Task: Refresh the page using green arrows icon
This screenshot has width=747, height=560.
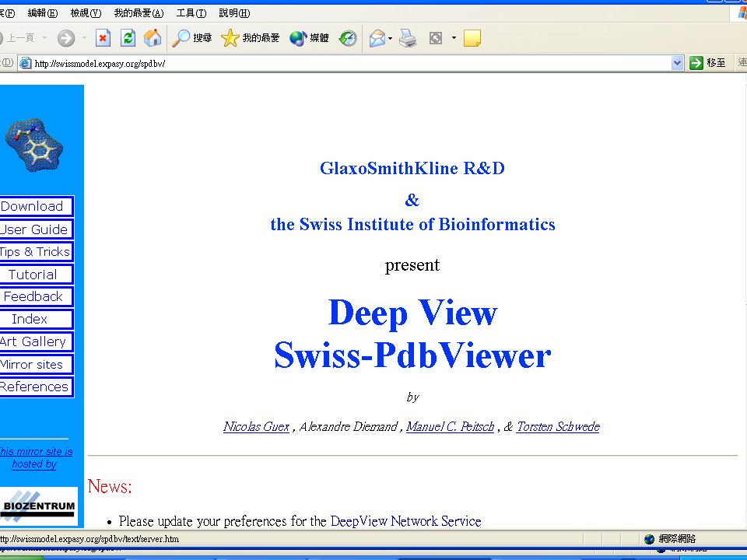Action: pos(128,38)
